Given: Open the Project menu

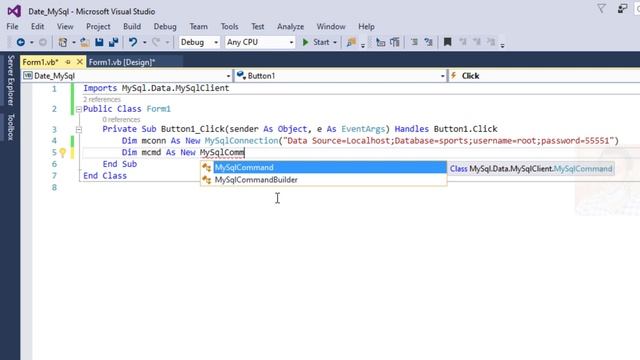Looking at the screenshot, I should (x=98, y=27).
